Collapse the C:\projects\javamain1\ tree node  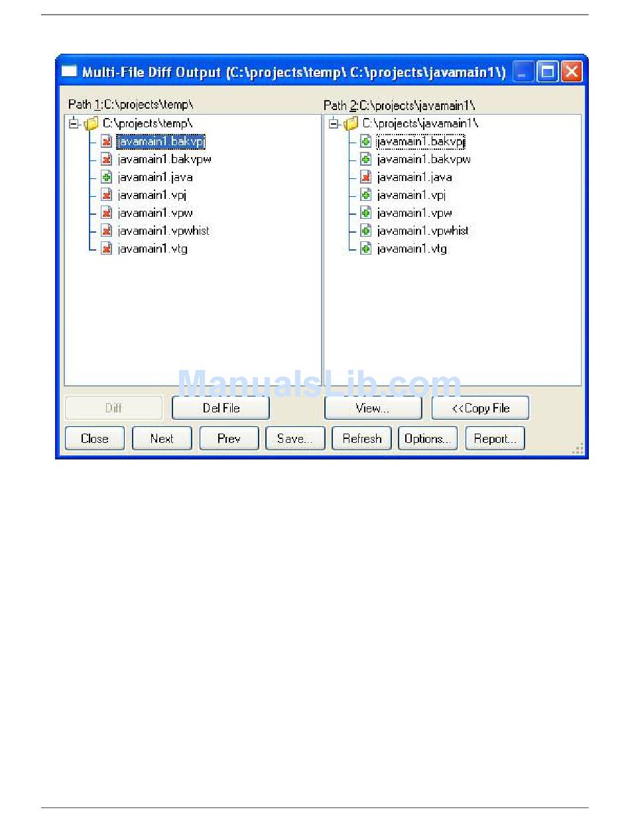[333, 123]
